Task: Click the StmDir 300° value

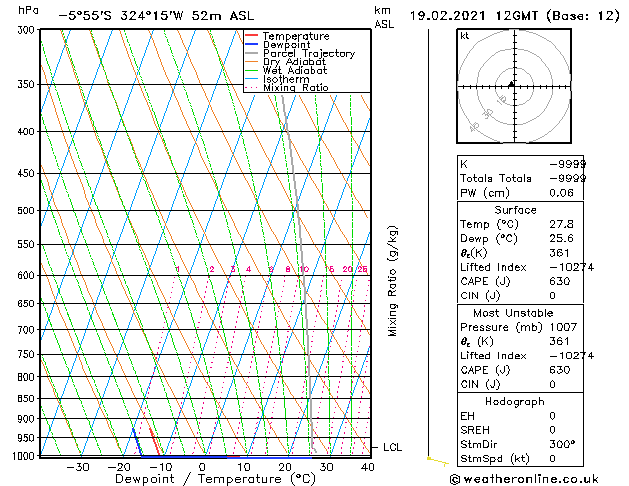Action: 561,444
